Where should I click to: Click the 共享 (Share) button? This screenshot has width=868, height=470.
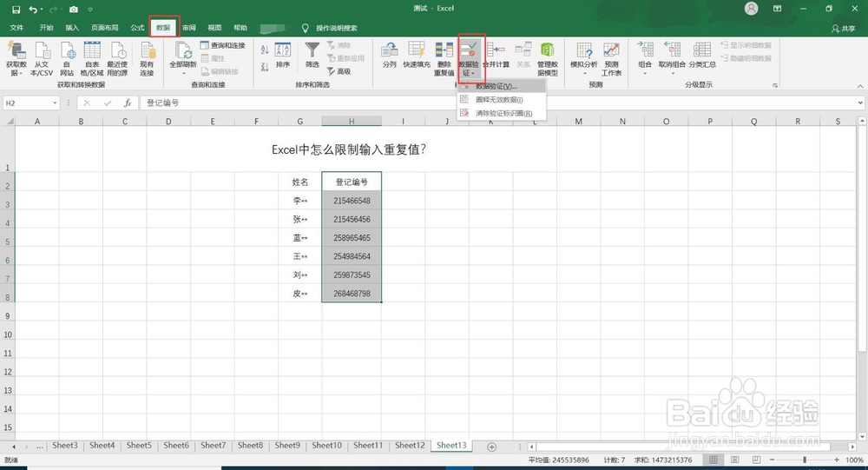coord(844,29)
